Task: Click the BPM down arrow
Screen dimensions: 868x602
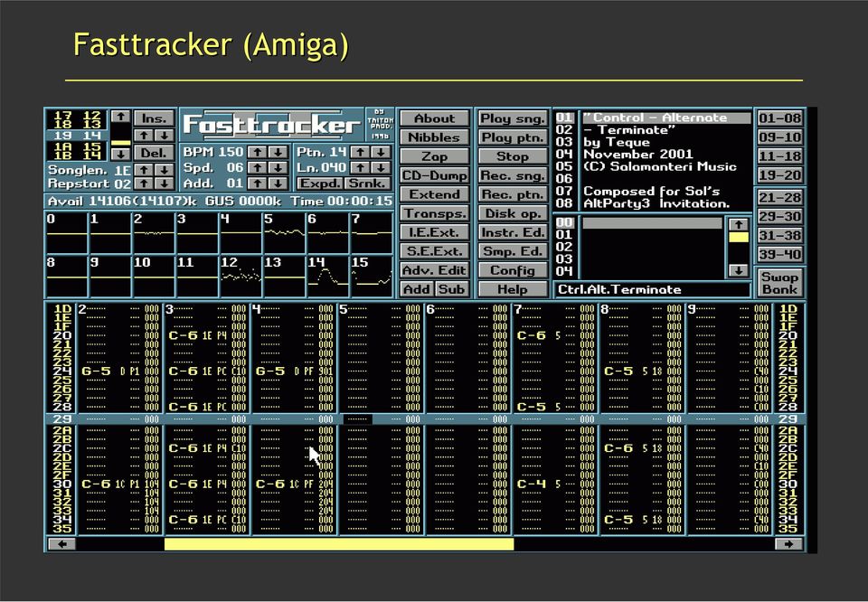Action: pyautogui.click(x=278, y=152)
